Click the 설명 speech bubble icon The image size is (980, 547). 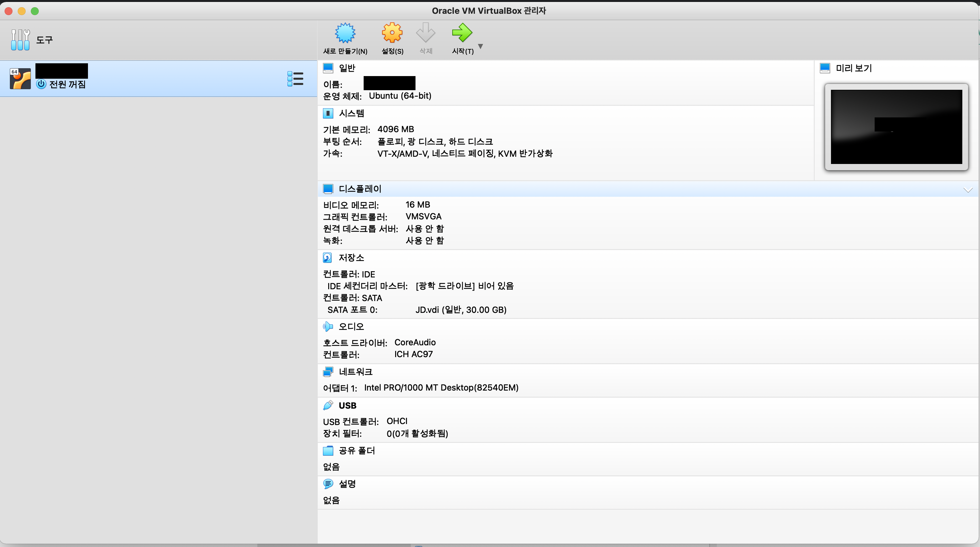(x=328, y=484)
